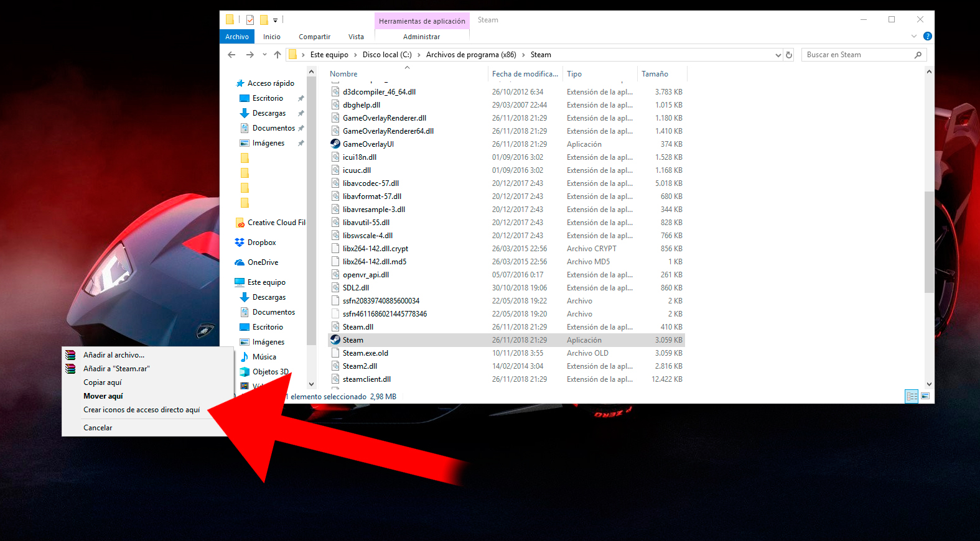Select the steamclient.dll file
The height and width of the screenshot is (541, 980).
tap(366, 379)
